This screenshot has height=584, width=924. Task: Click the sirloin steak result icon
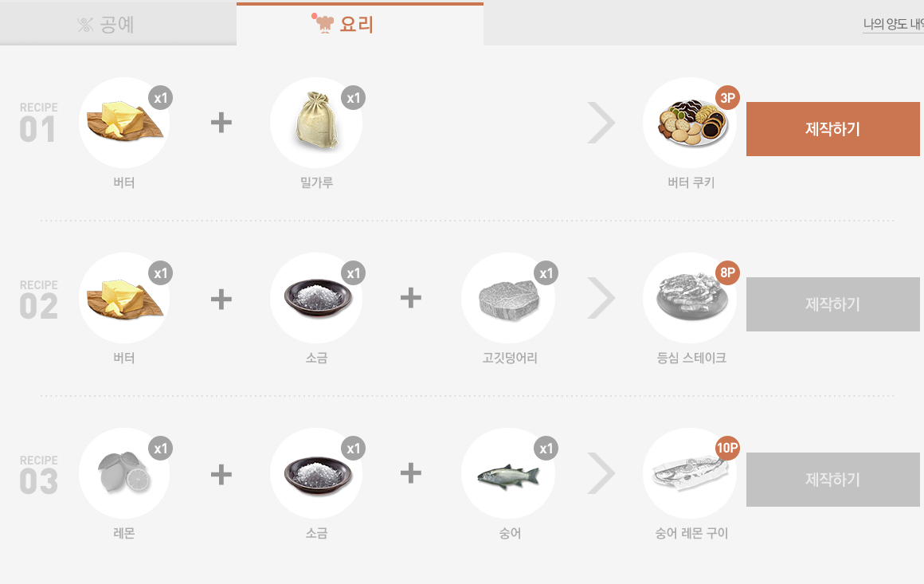(x=689, y=299)
